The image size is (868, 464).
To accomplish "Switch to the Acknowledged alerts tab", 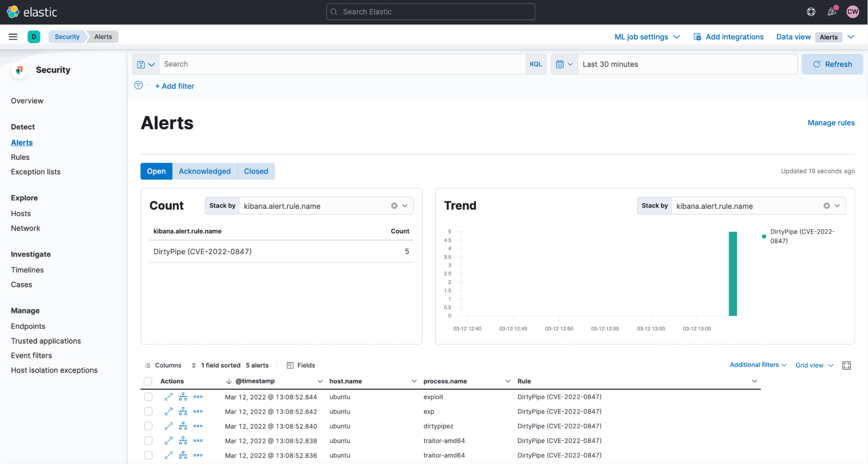I will click(x=205, y=171).
